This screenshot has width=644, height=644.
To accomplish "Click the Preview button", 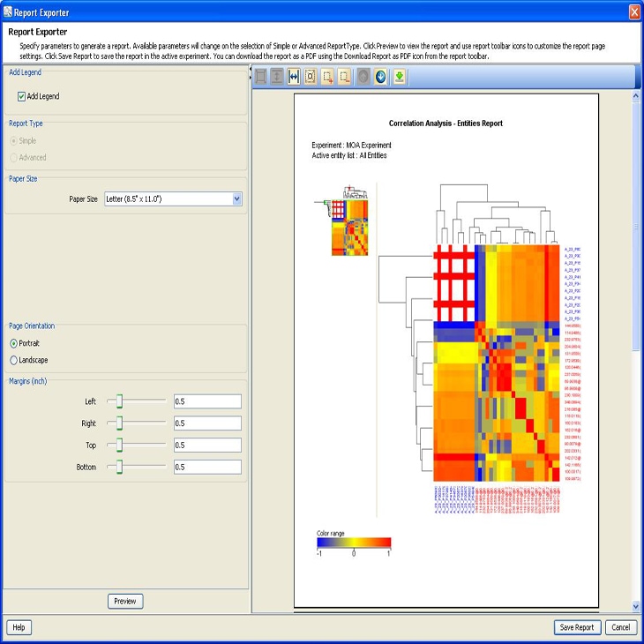I will pos(125,602).
